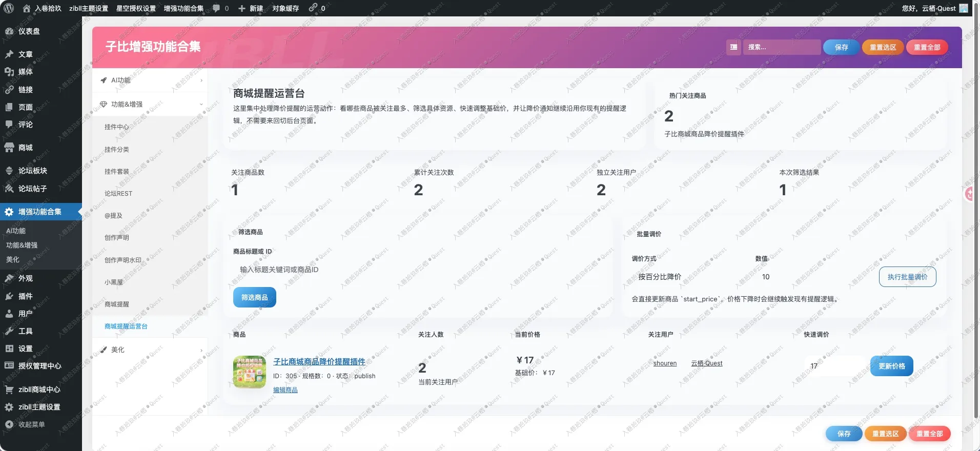Open zibll主题设置 in top admin bar
This screenshot has width=980, height=451.
pyautogui.click(x=89, y=8)
